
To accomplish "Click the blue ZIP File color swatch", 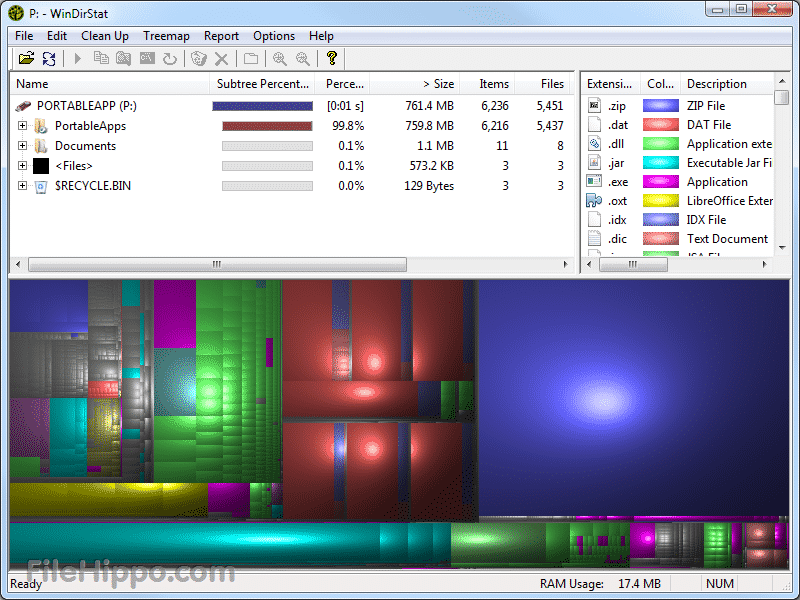I will (x=659, y=105).
